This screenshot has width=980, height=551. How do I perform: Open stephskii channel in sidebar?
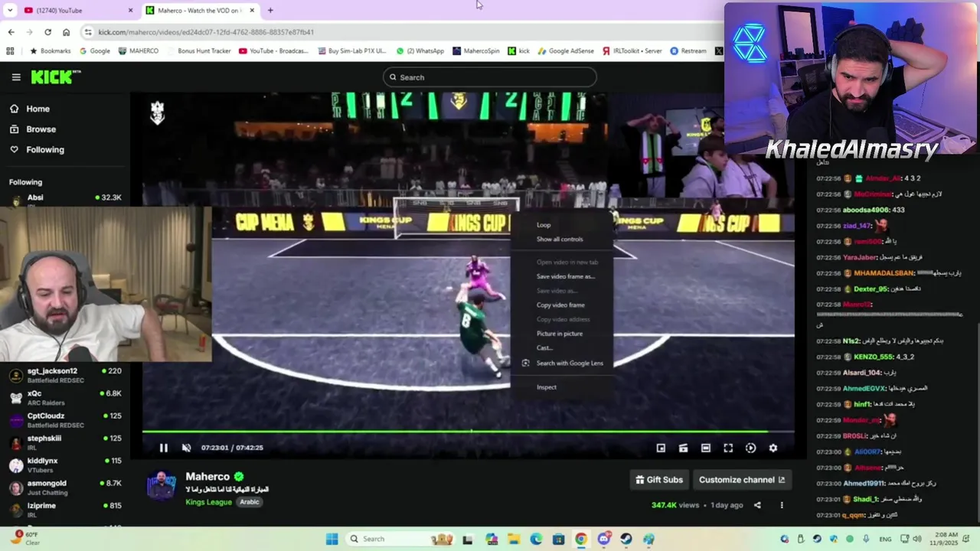pos(65,442)
